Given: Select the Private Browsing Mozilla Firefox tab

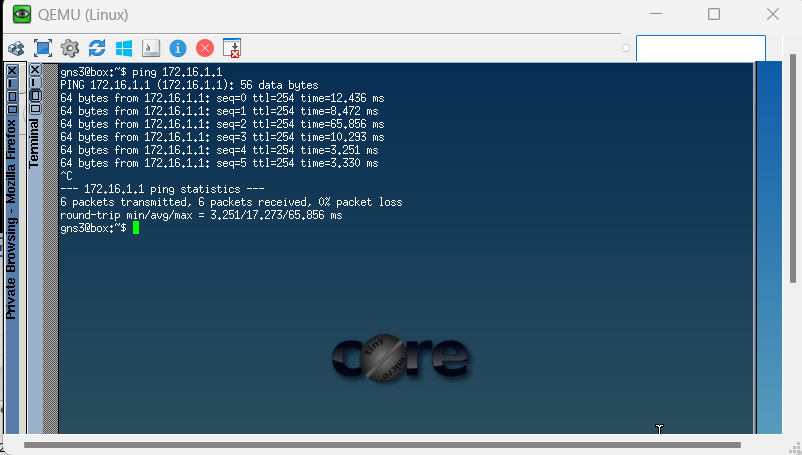Looking at the screenshot, I should point(12,220).
